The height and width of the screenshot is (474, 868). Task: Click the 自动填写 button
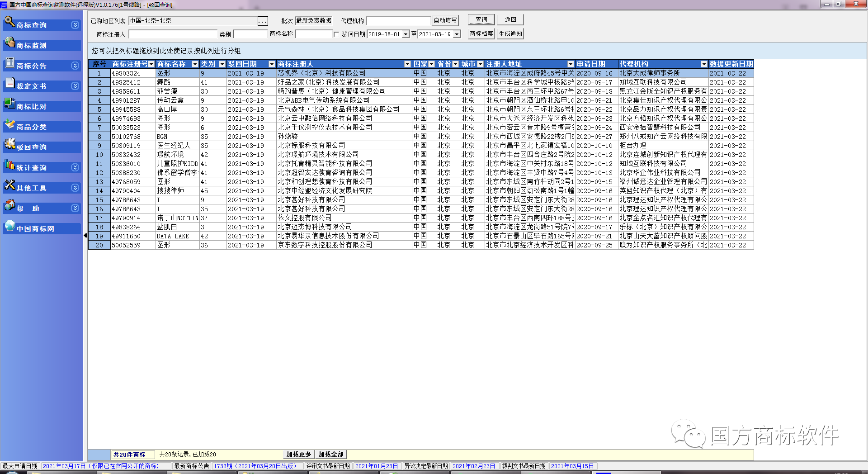click(445, 21)
